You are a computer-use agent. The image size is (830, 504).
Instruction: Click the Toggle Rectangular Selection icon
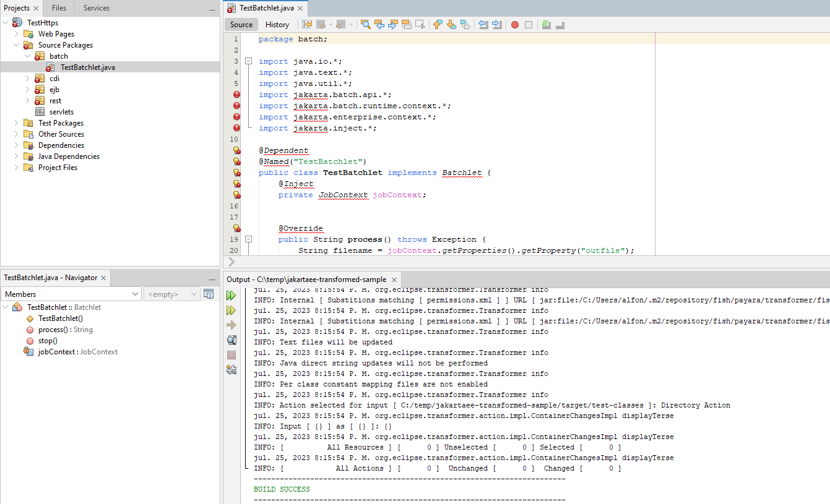(419, 24)
